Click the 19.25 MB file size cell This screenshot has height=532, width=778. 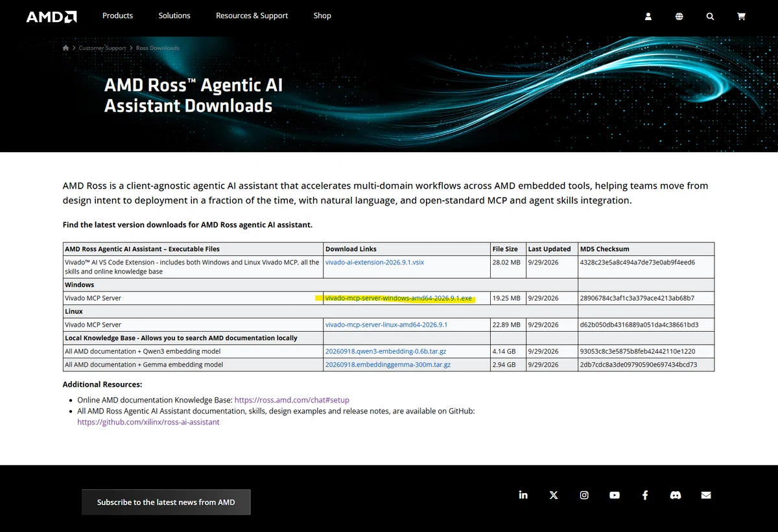(507, 298)
